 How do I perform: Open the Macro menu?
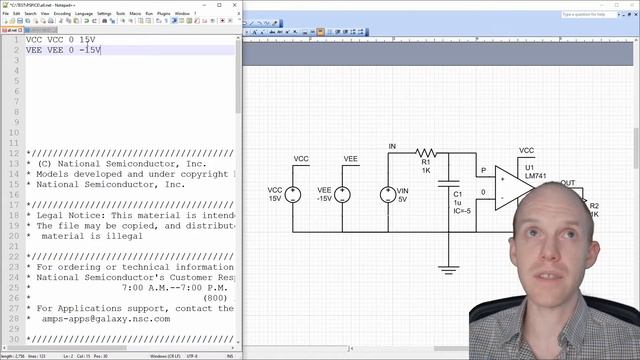135,13
